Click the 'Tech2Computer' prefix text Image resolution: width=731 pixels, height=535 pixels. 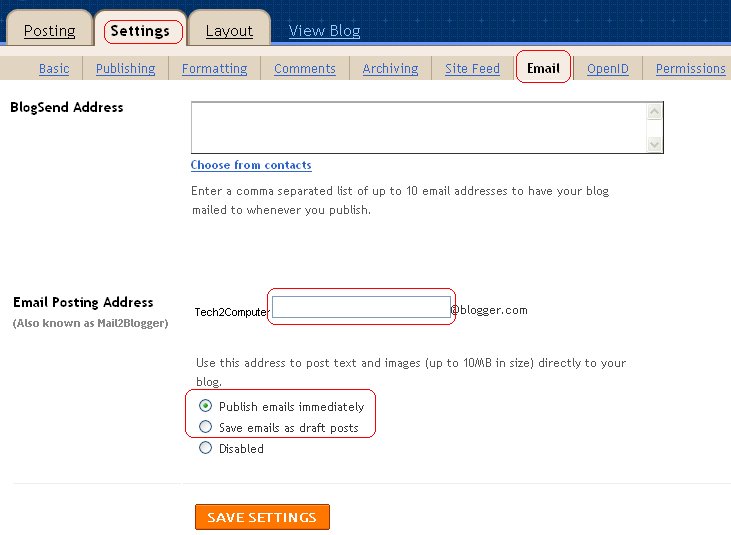click(232, 312)
